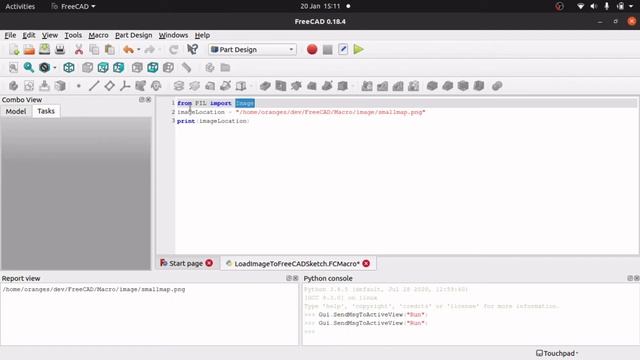Screen dimensions: 640x360
Task: Open the undo history dropdown arrow
Action: [x=139, y=50]
